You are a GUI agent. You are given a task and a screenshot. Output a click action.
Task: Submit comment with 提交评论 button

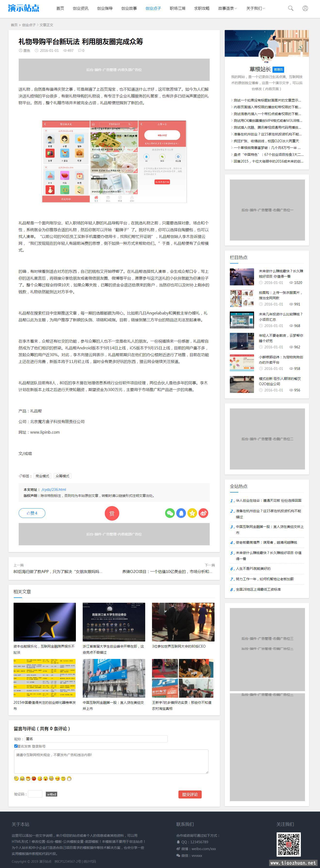coord(190,794)
